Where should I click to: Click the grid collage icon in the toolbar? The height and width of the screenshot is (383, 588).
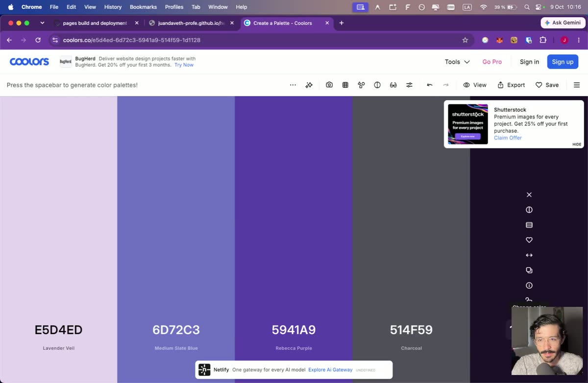point(345,85)
